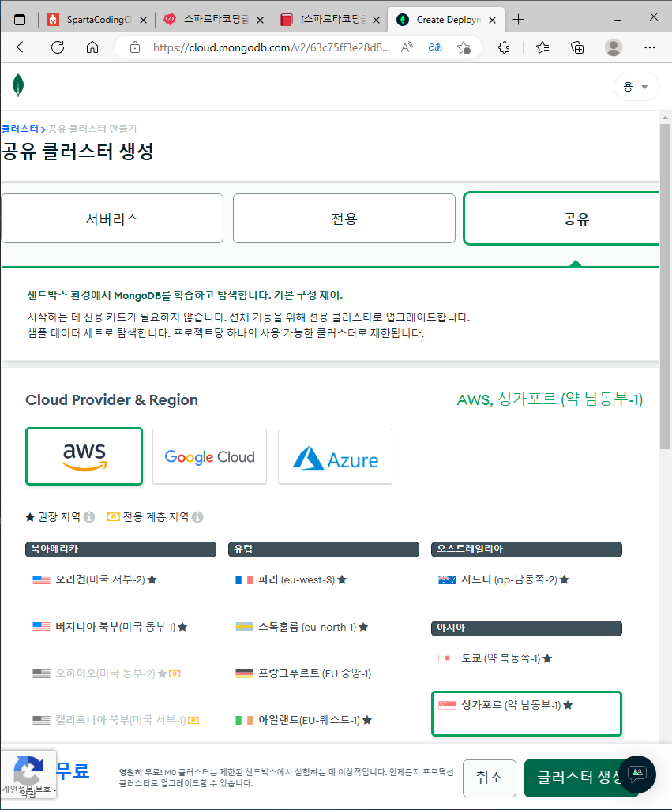Screen dimensions: 672x810
Task: Open browser settings and more menu
Action: (x=650, y=47)
